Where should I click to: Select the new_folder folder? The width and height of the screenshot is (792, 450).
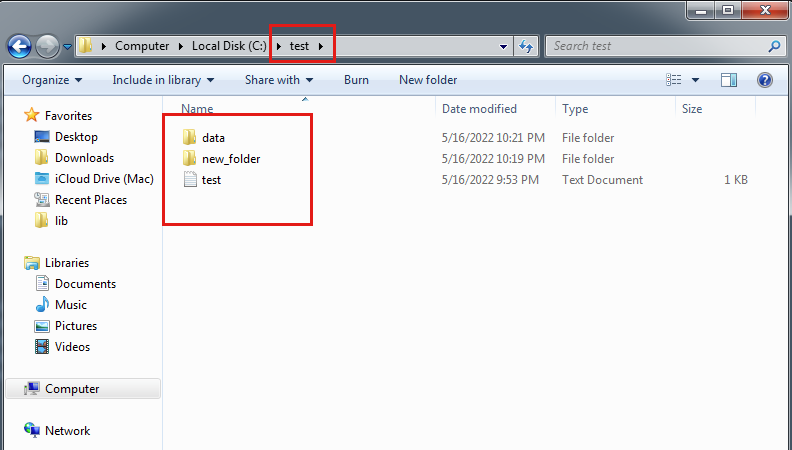click(x=231, y=159)
